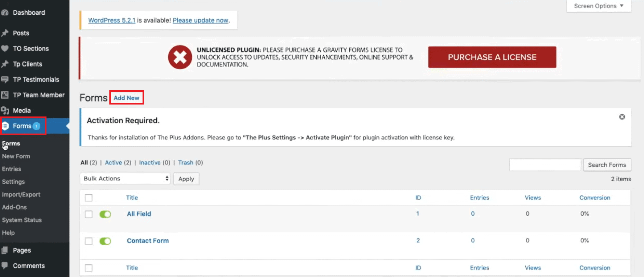
Task: Toggle the All Field form active switch
Action: coord(105,214)
